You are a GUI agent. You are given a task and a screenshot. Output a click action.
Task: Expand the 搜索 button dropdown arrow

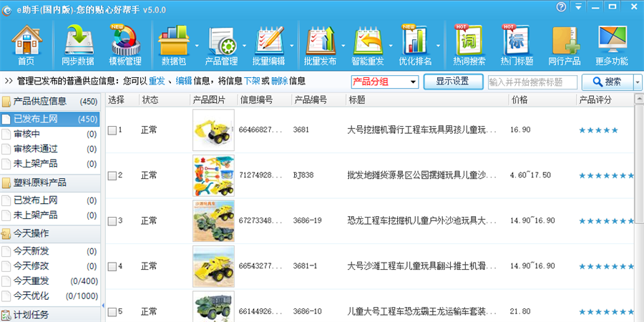(x=638, y=82)
